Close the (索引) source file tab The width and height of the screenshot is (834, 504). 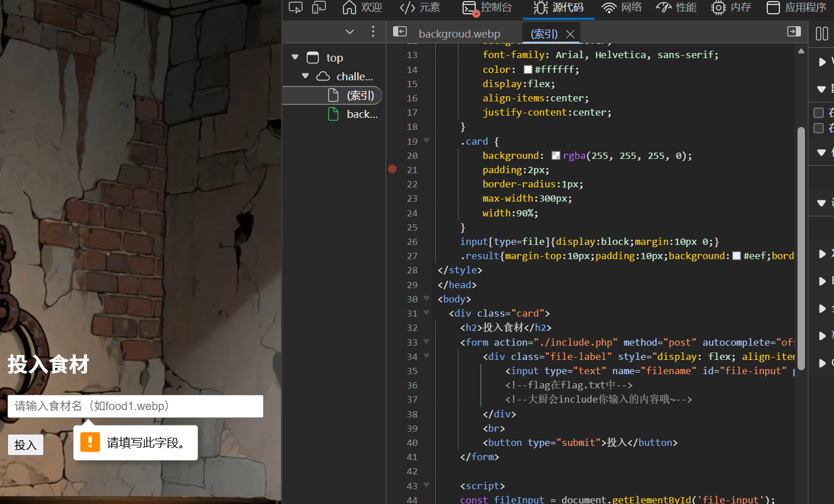pyautogui.click(x=570, y=34)
